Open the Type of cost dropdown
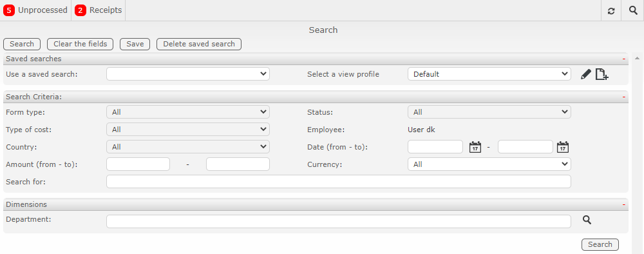This screenshot has height=254, width=644. coord(188,130)
